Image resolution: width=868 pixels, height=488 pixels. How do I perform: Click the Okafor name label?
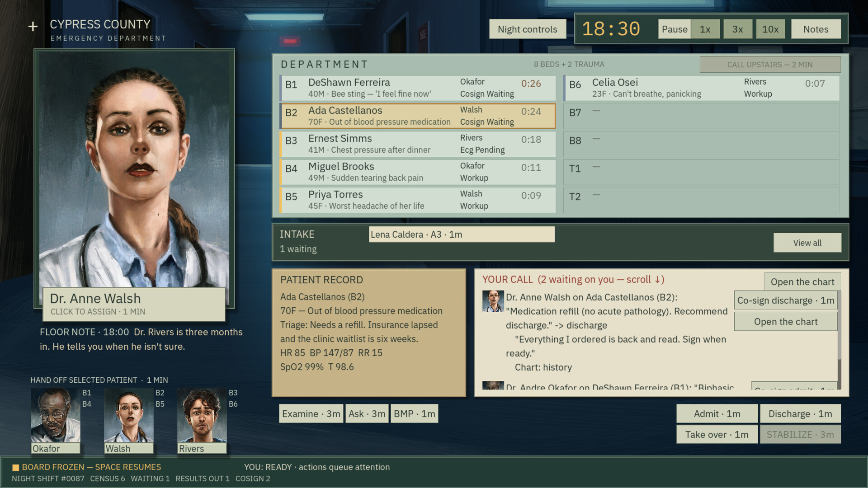56,449
